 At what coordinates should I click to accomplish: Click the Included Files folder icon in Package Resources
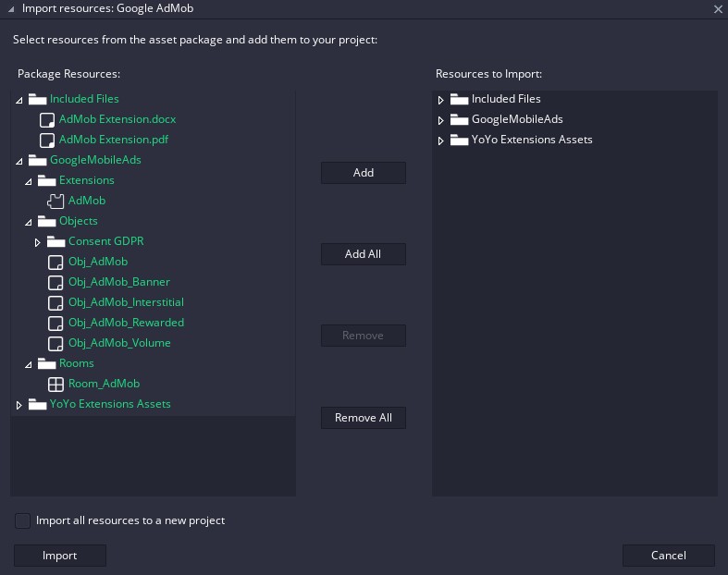coord(37,99)
